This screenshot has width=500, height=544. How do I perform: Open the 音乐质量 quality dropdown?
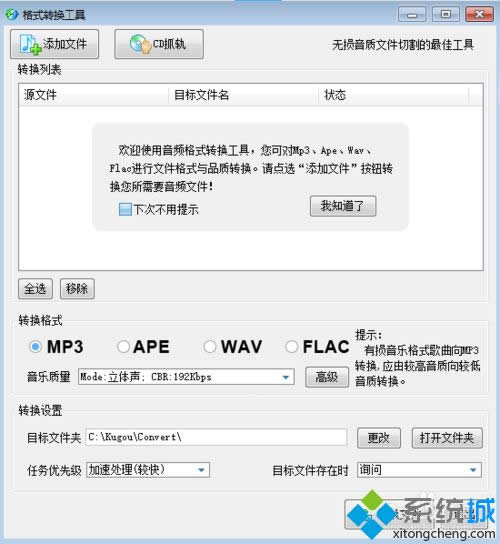tap(186, 377)
